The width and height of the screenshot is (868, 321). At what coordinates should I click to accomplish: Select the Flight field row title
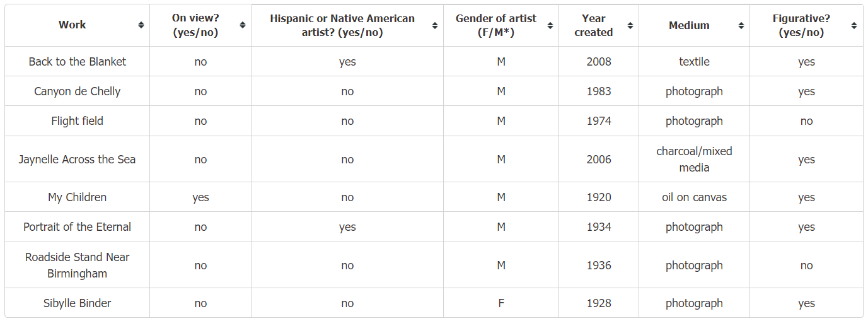click(x=78, y=121)
